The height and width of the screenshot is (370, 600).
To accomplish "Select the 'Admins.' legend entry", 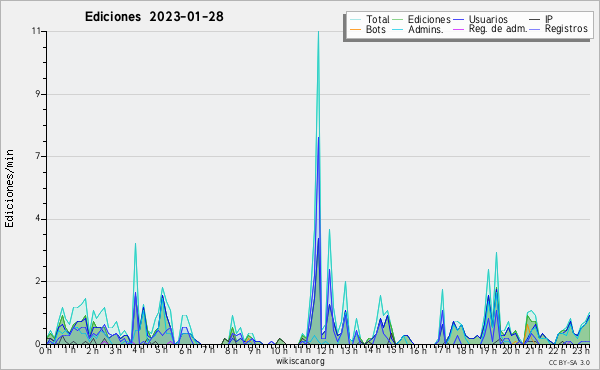I will click(x=426, y=29).
